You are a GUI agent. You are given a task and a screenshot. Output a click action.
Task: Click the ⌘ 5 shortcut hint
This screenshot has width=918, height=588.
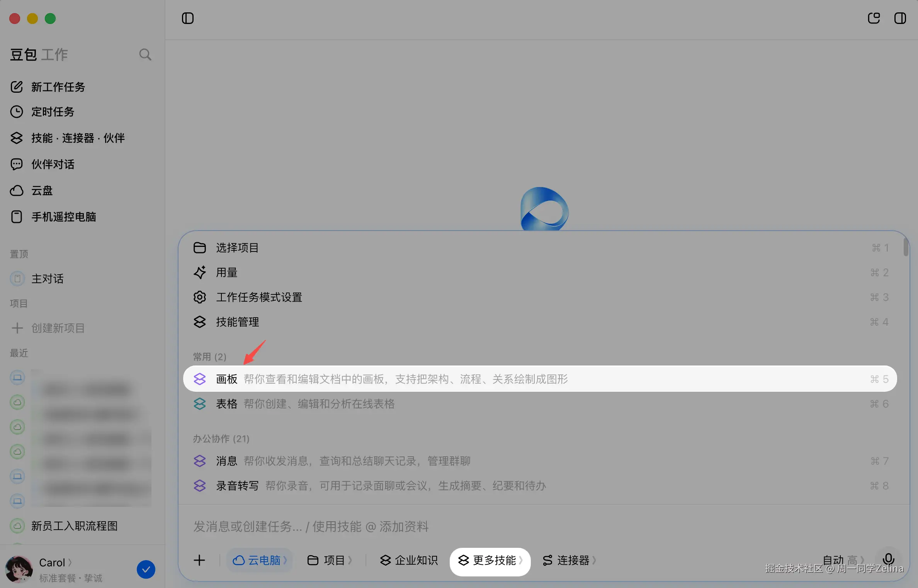coord(879,379)
